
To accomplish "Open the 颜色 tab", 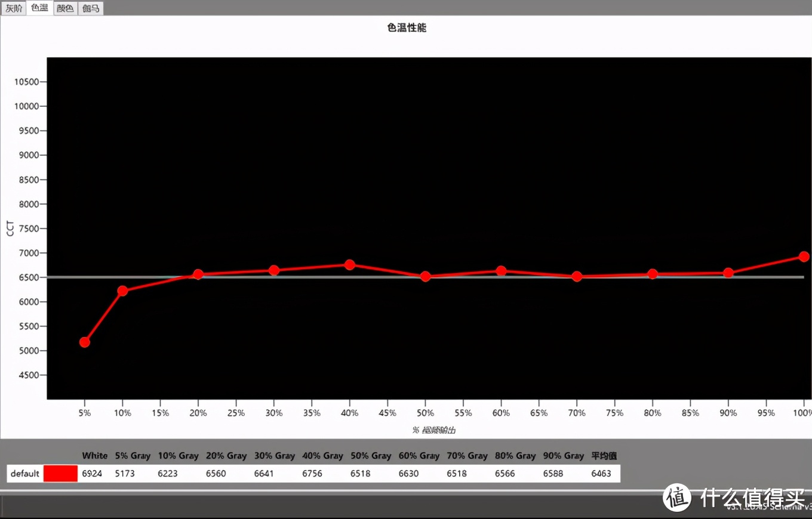I will [x=64, y=8].
